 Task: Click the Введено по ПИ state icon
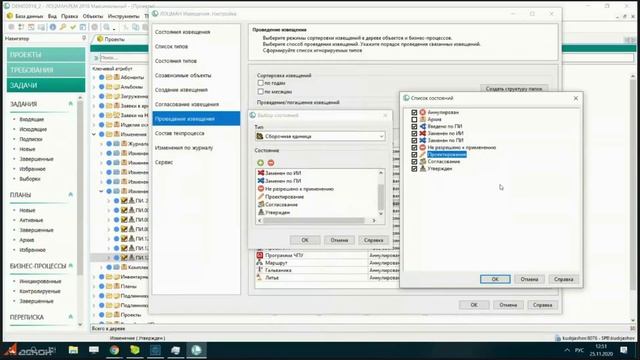pos(423,126)
